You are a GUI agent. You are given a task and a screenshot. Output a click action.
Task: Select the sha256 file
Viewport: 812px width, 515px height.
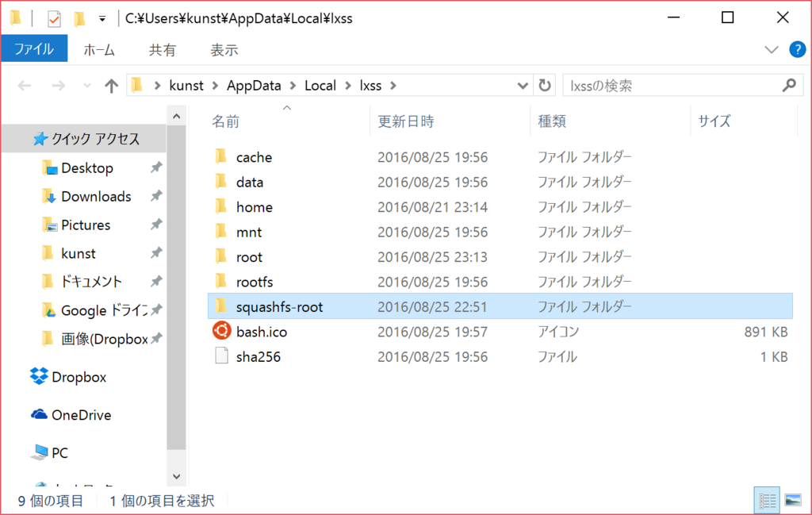(x=500, y=356)
